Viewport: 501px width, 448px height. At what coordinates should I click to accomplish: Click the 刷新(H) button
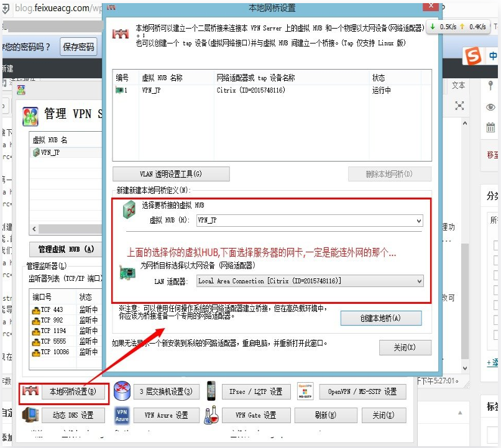click(x=326, y=415)
